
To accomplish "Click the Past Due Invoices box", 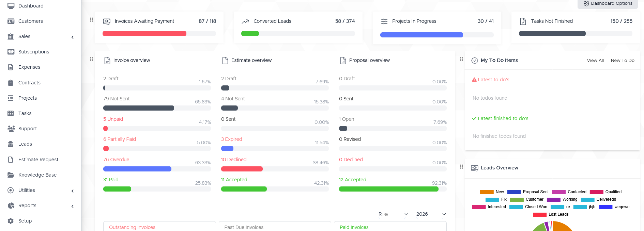I will (275, 227).
